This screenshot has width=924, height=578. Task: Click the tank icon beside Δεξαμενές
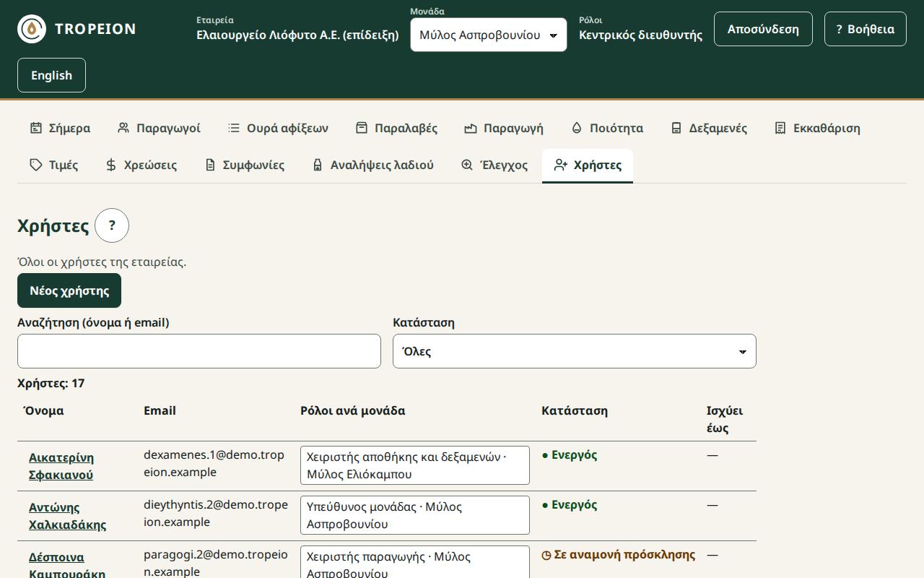click(676, 128)
